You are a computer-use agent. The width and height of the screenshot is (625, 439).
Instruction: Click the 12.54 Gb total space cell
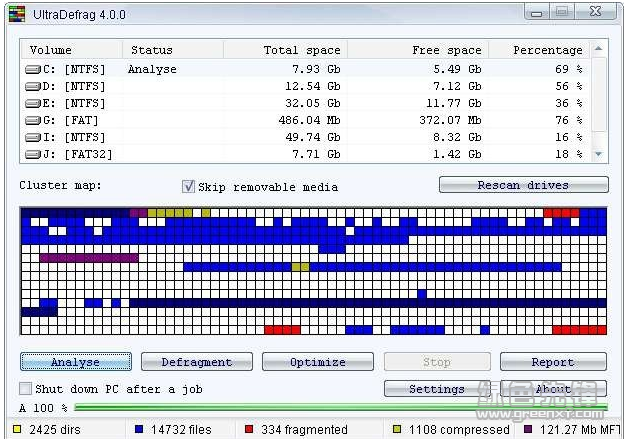click(313, 87)
